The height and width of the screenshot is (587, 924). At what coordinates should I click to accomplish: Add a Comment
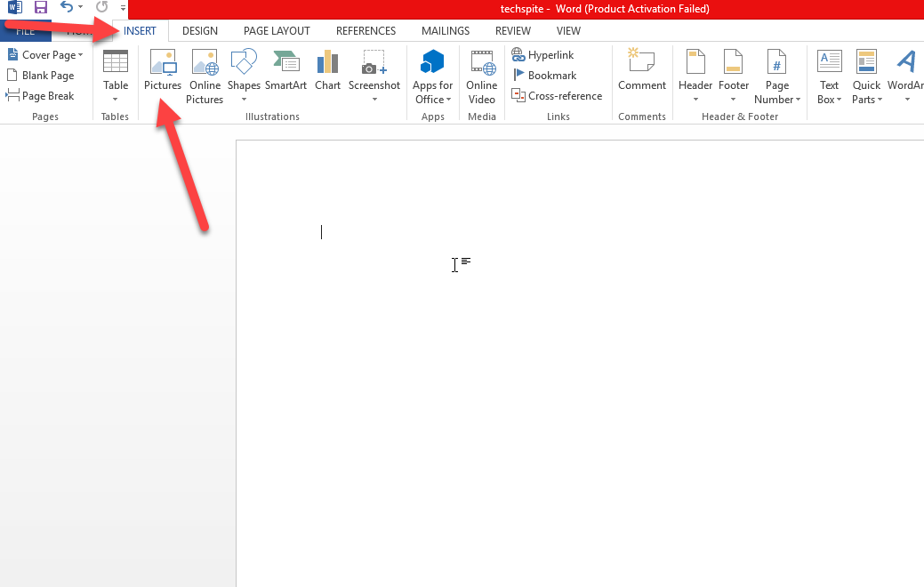tap(641, 63)
